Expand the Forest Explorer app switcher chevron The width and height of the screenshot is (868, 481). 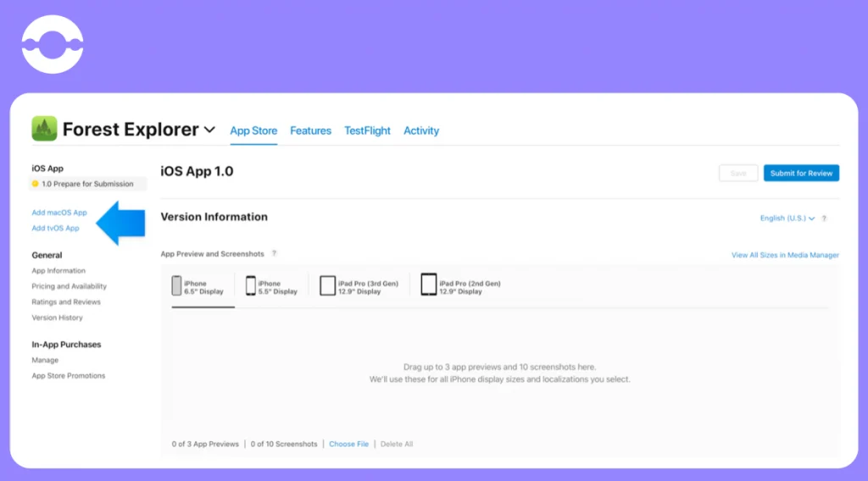tap(210, 130)
